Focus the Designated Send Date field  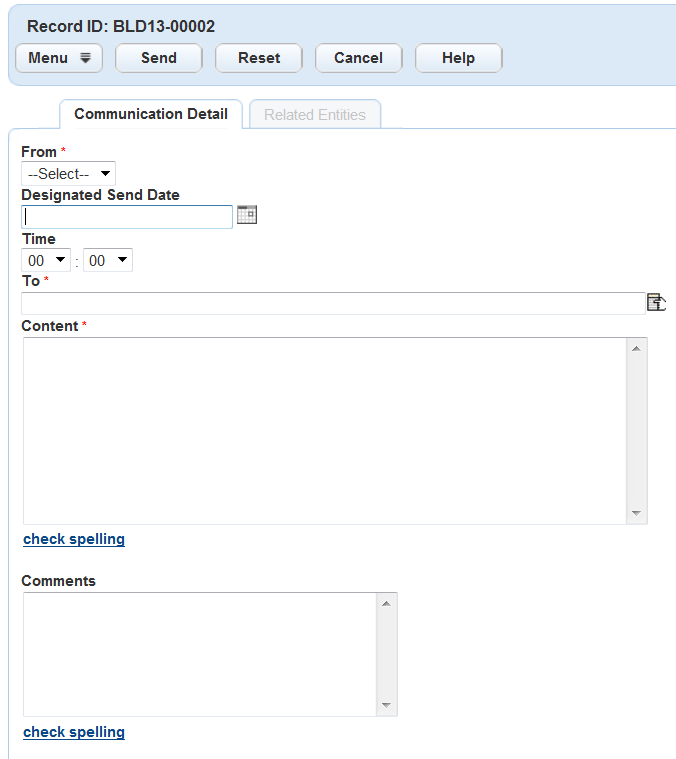coord(127,216)
